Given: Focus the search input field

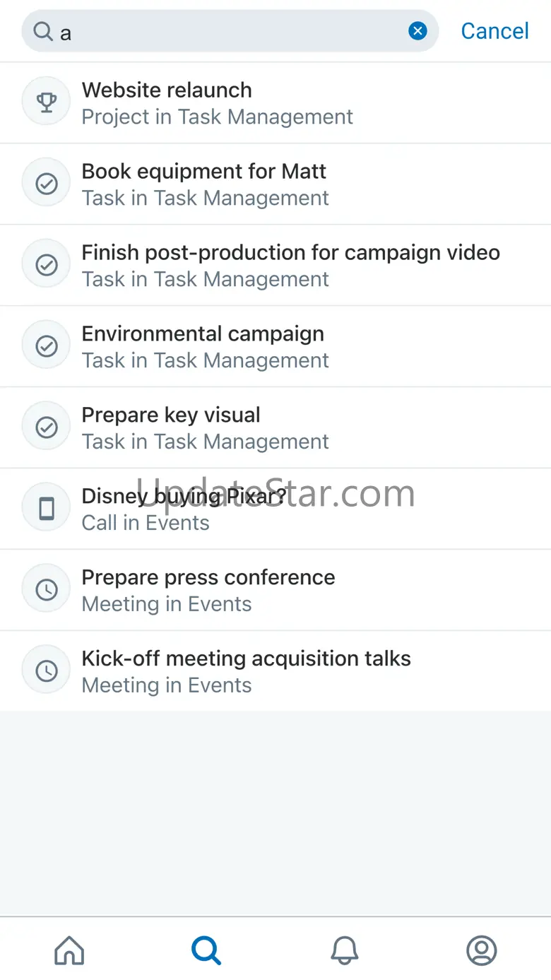Looking at the screenshot, I should 233,32.
